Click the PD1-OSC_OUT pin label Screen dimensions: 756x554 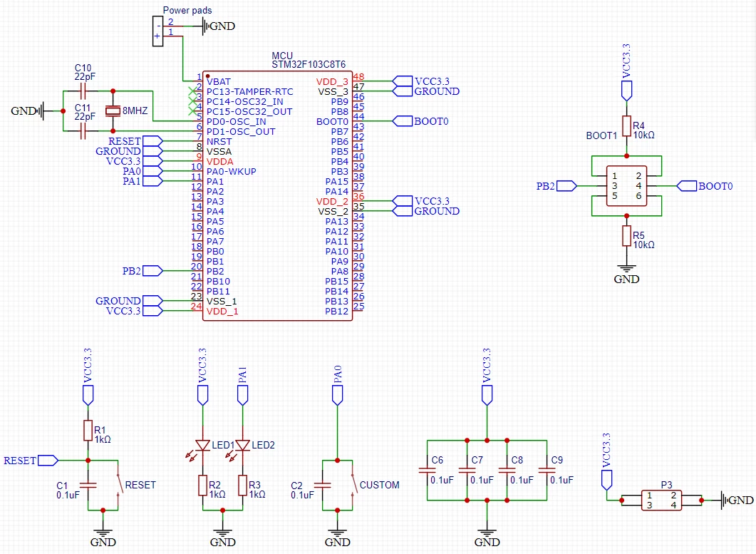241,132
